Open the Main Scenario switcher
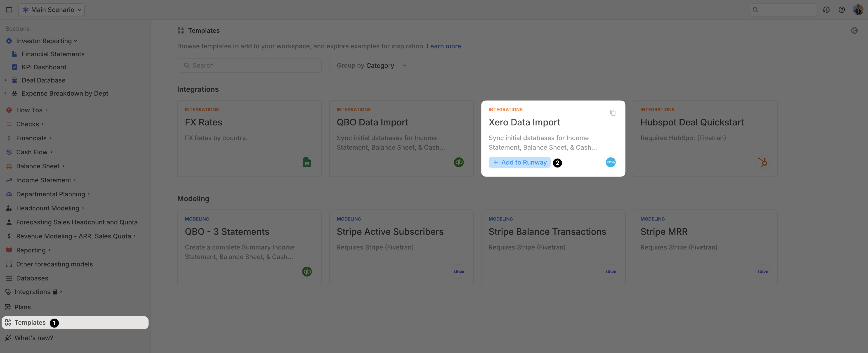Screen dimensions: 868x353 point(51,9)
